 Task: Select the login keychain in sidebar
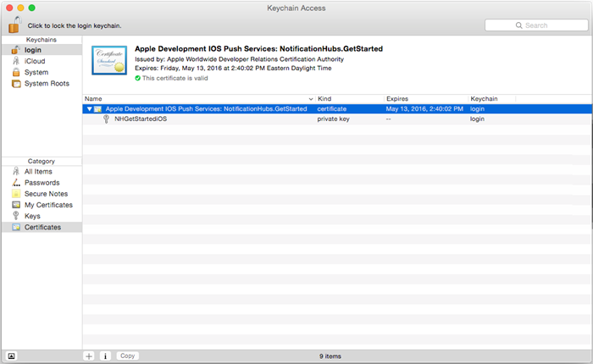coord(42,50)
